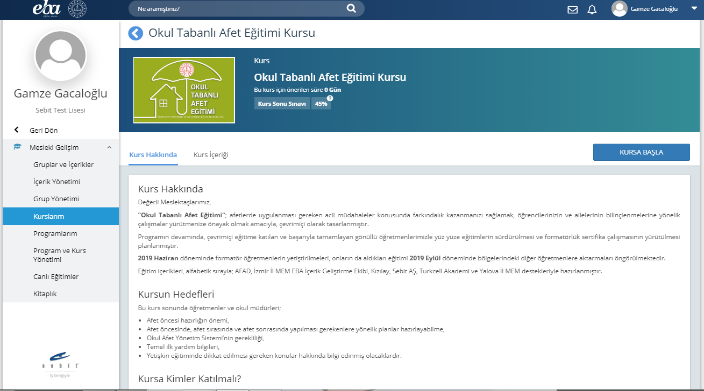Click the Kurs Hakkında section heading
The height and width of the screenshot is (391, 704).
click(171, 189)
